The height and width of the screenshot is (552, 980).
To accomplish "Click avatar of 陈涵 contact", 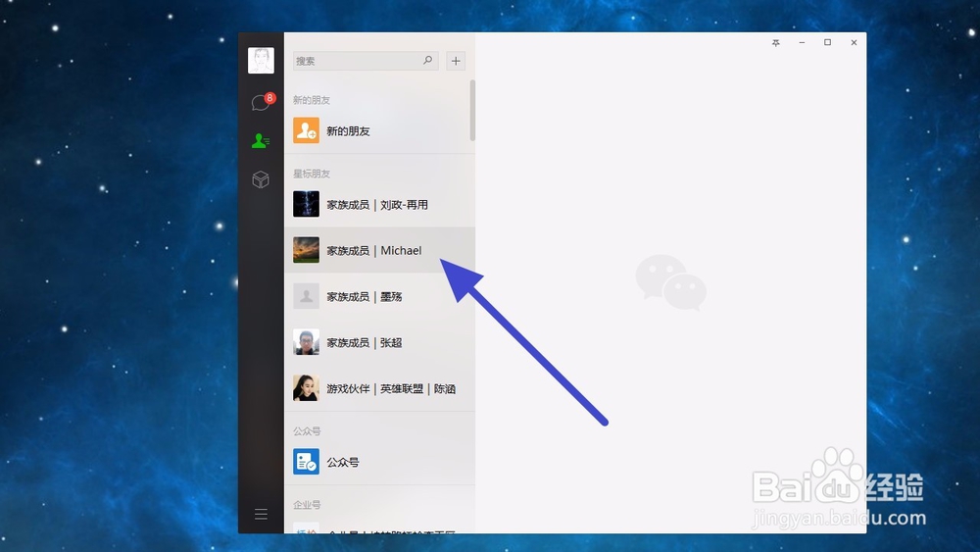I will [306, 387].
